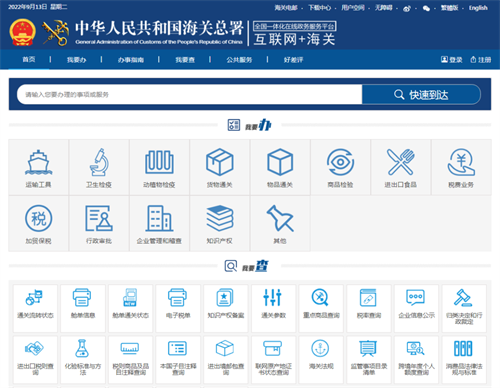This screenshot has width=500, height=388.
Task: Open the Weibo icon in top bar
Action: coord(407,8)
